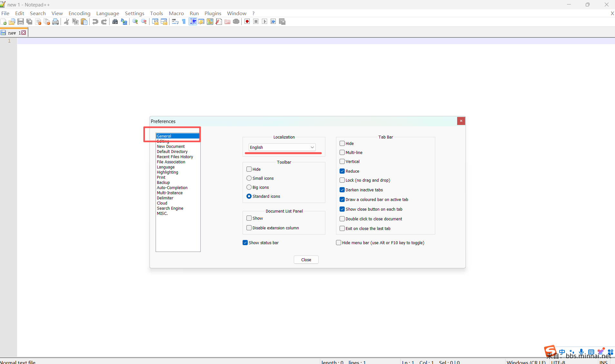Click the Start Recording macro icon
This screenshot has width=615, height=364.
(247, 22)
